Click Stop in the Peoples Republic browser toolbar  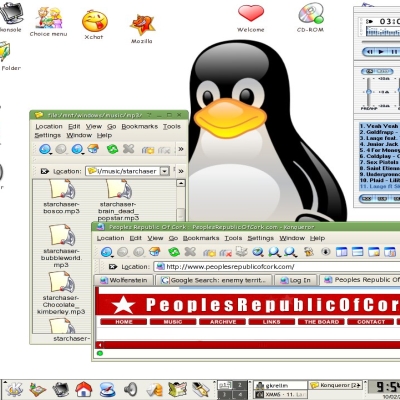coord(190,252)
